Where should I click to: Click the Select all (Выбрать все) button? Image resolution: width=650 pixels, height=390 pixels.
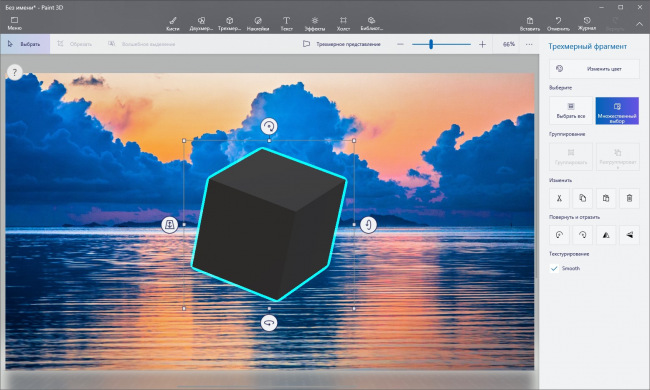(x=571, y=111)
